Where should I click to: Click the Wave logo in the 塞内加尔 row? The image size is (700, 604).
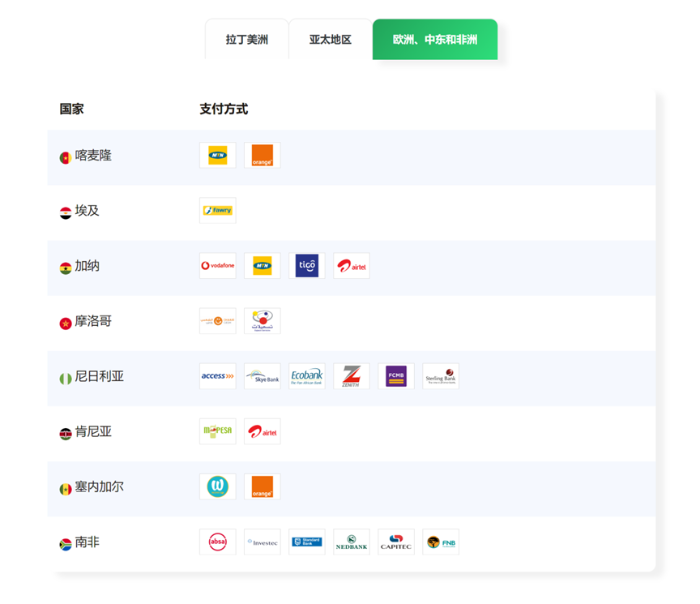pos(217,487)
